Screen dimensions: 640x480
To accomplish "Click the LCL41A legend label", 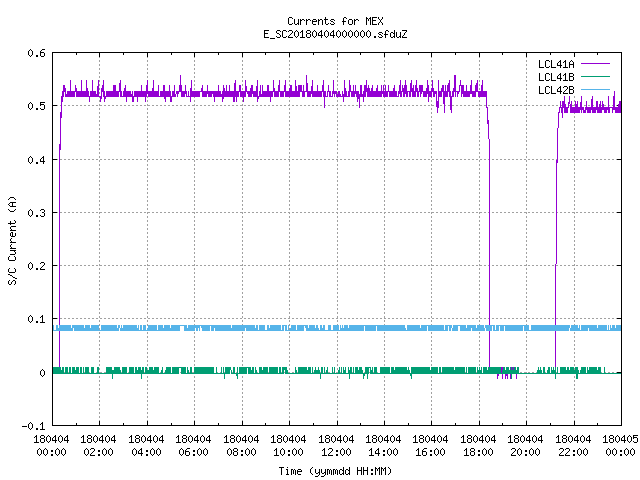I will click(x=556, y=64).
